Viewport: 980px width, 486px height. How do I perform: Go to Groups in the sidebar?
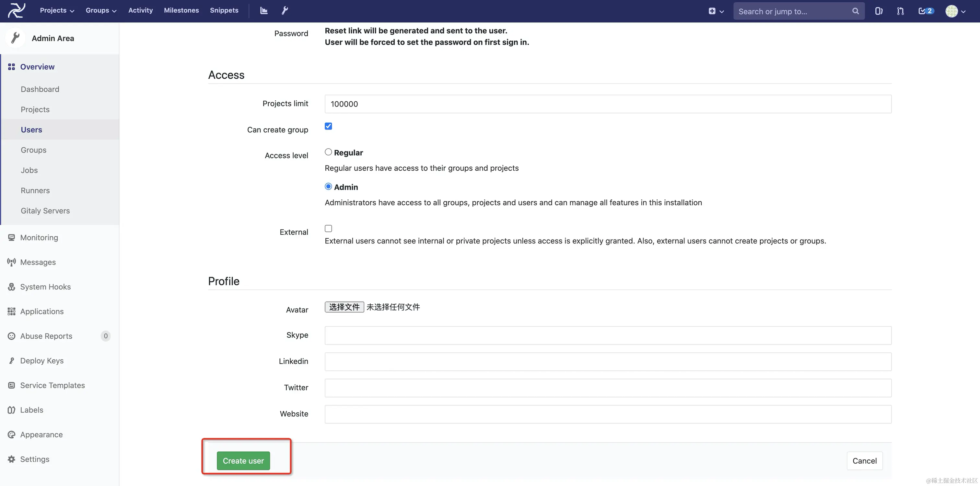click(33, 150)
